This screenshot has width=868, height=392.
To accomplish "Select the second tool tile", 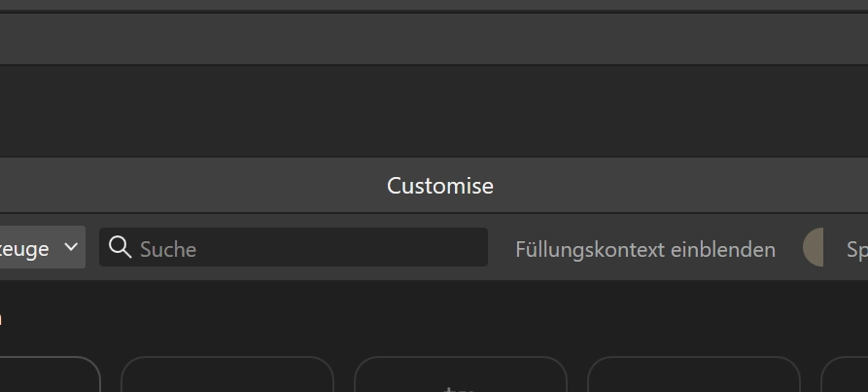I will tap(226, 376).
